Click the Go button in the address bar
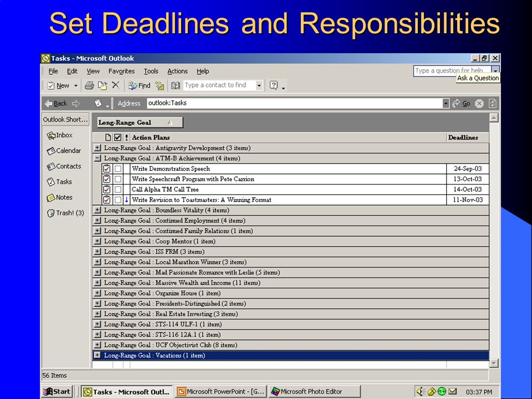The image size is (532, 399). click(462, 104)
